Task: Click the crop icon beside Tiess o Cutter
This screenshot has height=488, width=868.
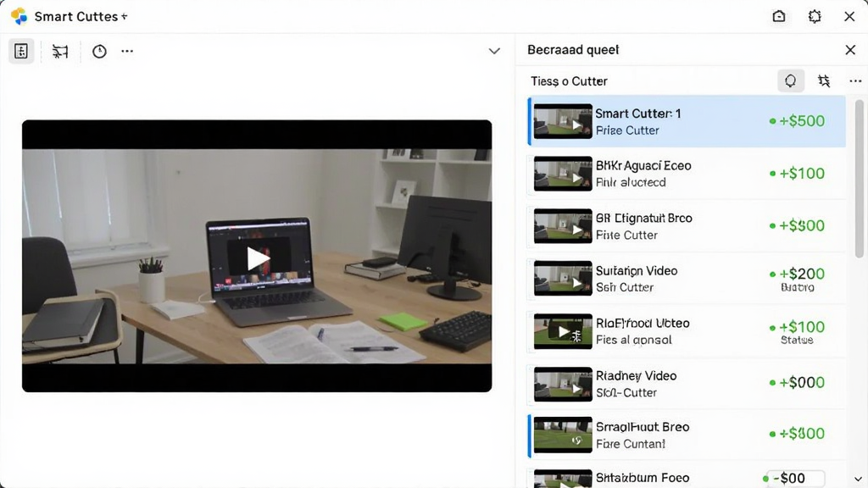Action: (824, 80)
